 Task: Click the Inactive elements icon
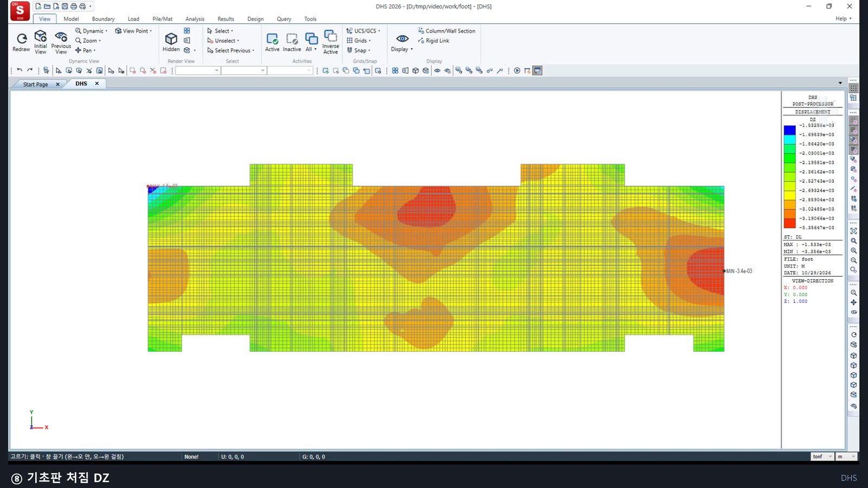(292, 38)
